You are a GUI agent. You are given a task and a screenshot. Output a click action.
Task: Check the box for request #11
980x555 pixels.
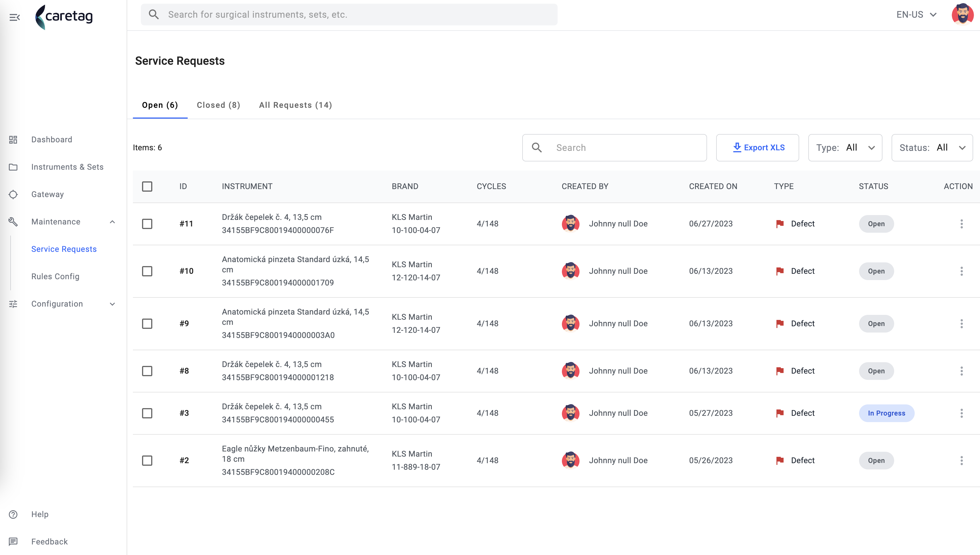click(147, 224)
